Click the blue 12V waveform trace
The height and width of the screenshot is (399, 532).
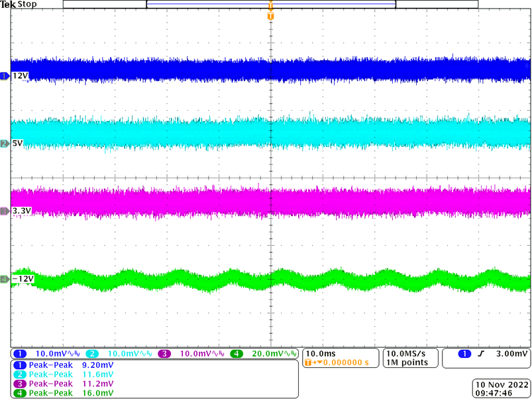pos(270,70)
